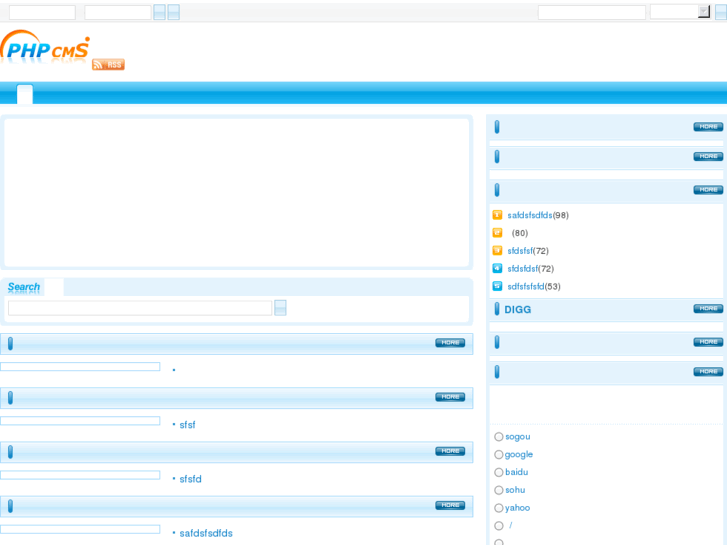
Task: Click MORE in the header above the safdsfsdfds article link
Action: (450, 505)
